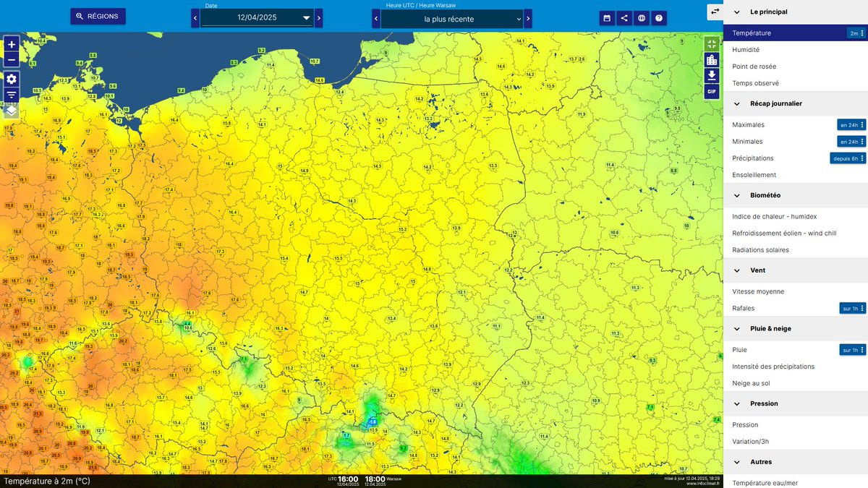Click the 18:00 Warsaw time label
The height and width of the screenshot is (488, 868).
pyautogui.click(x=375, y=479)
